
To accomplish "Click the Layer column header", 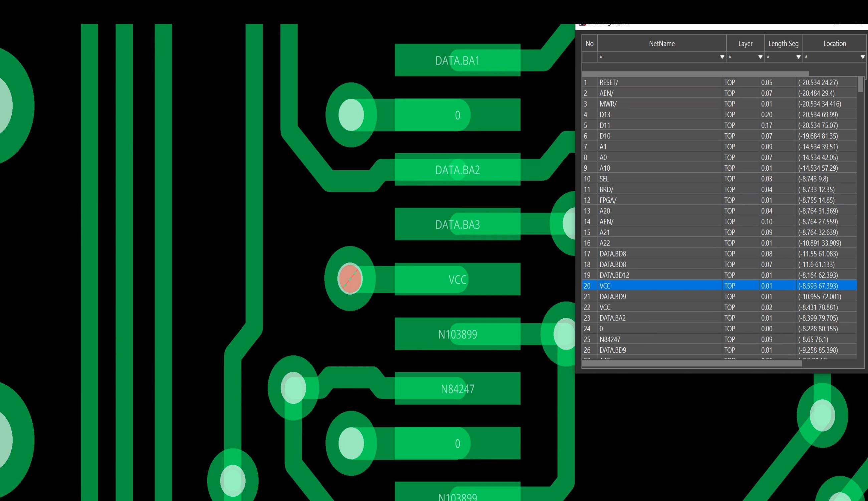I will click(745, 43).
